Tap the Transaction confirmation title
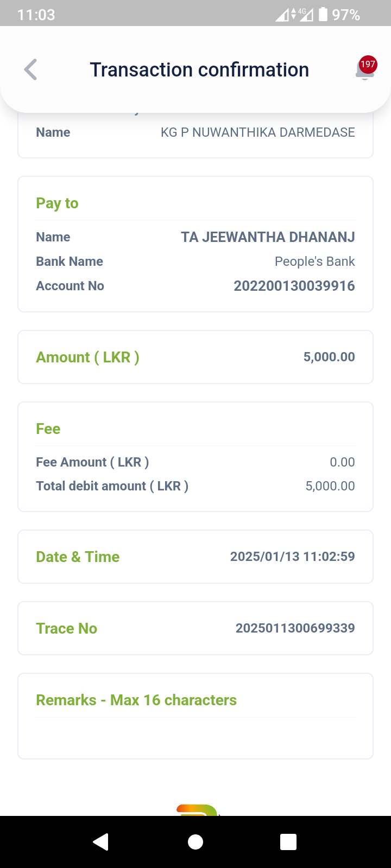The height and width of the screenshot is (868, 391). (199, 70)
